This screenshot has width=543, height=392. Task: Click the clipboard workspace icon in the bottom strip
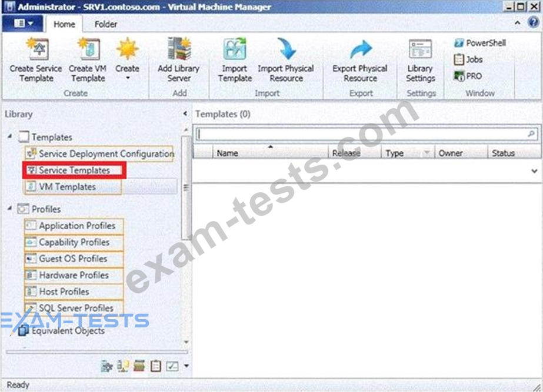(x=156, y=366)
